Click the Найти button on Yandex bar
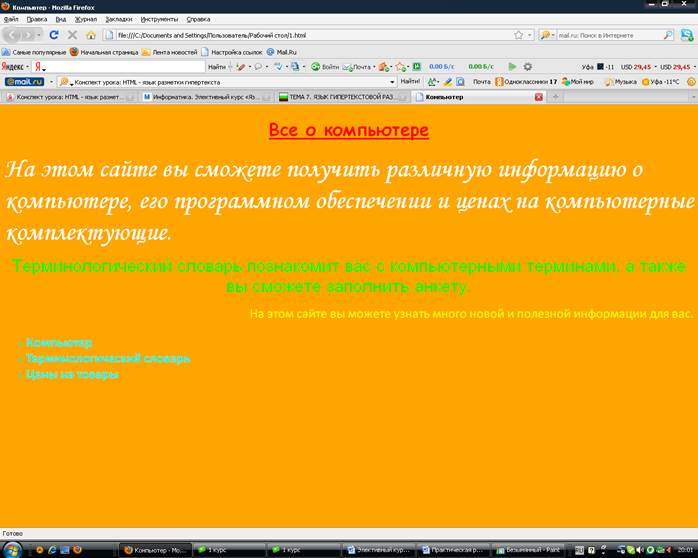698x558 pixels. tap(216, 67)
